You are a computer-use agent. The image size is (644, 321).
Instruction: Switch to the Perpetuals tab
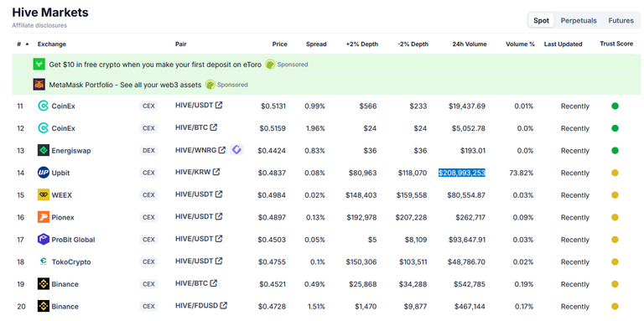click(579, 20)
